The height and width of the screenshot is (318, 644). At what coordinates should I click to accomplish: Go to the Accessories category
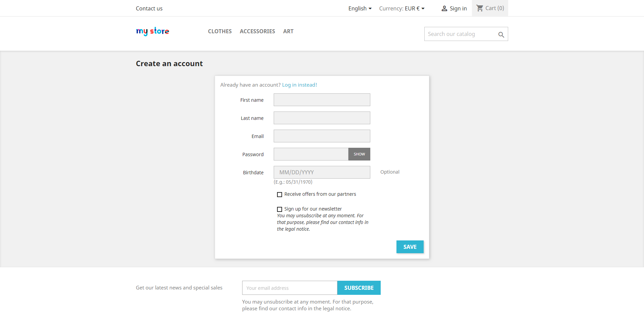click(257, 31)
